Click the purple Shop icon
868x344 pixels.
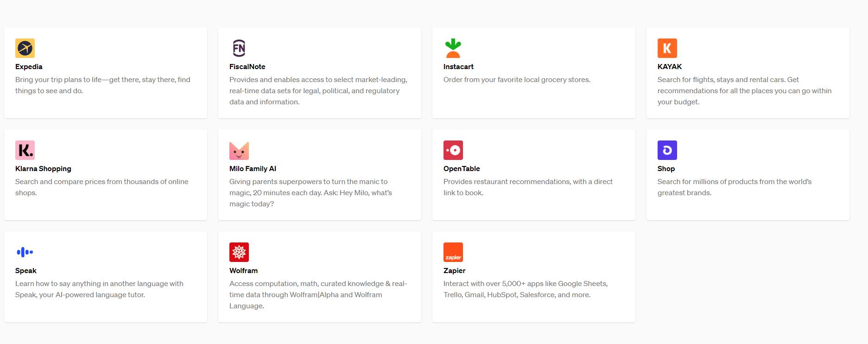667,150
